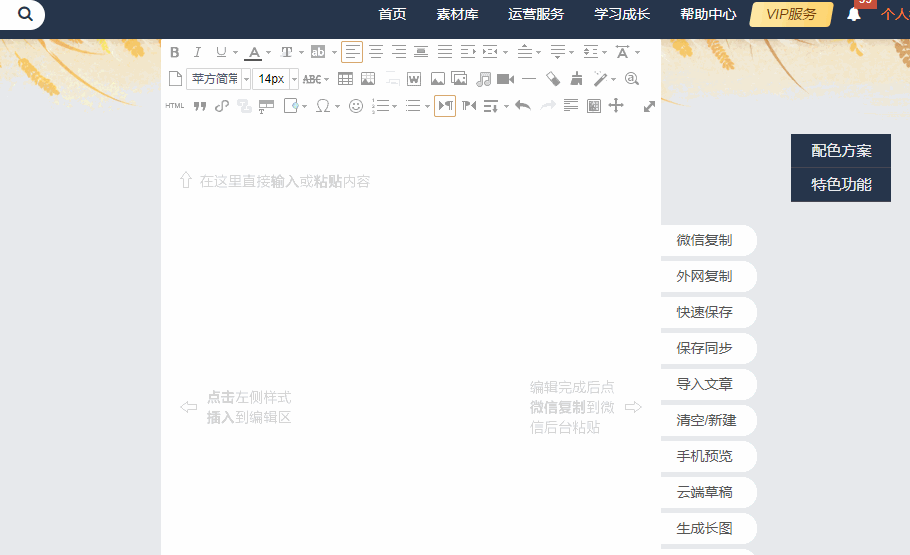Viewport: 910px width, 555px height.
Task: Insert a hyperlink with the chain icon
Action: tap(222, 106)
